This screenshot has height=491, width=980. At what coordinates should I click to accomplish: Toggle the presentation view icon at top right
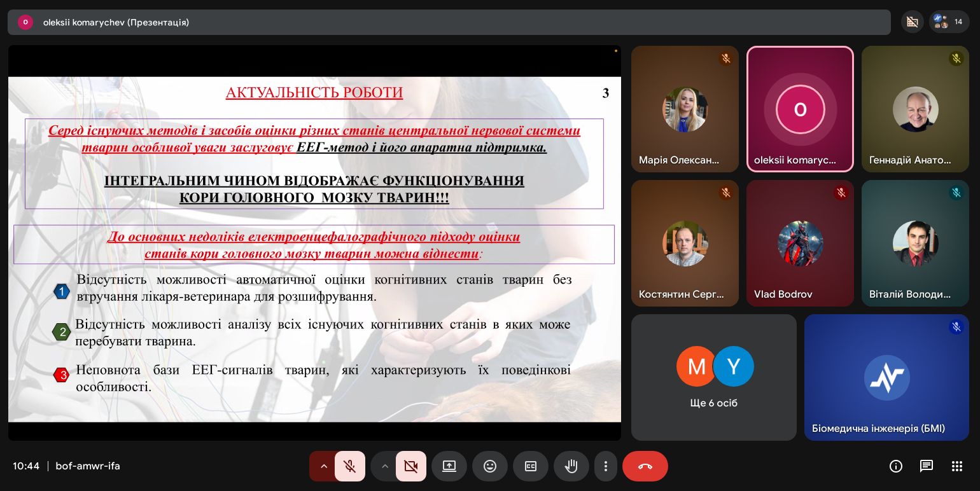912,22
